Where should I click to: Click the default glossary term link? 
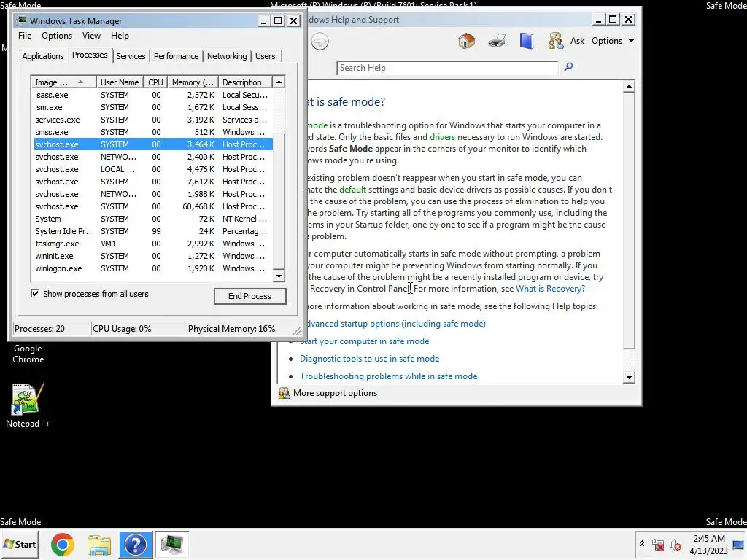point(352,190)
